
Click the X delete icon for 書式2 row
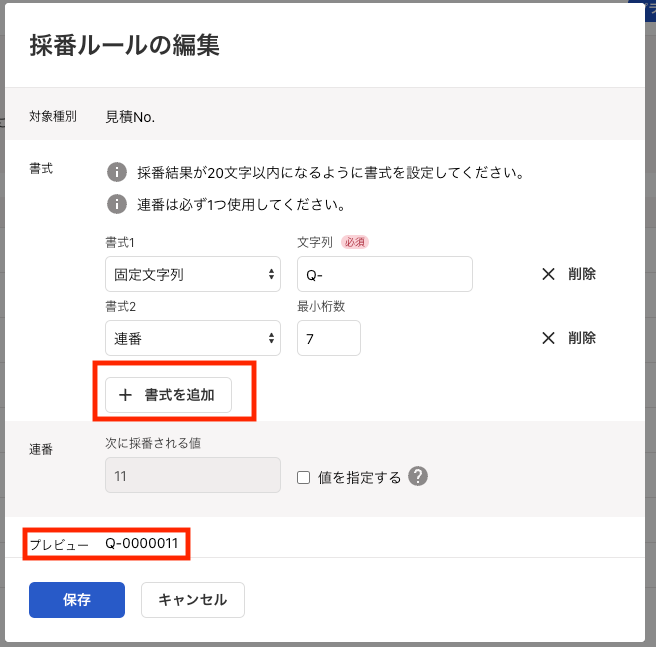point(548,338)
